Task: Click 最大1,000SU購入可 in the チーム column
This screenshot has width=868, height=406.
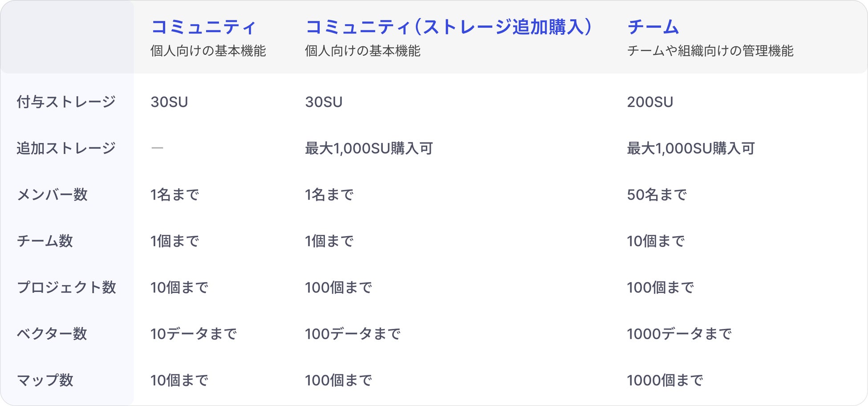Action: pos(691,148)
